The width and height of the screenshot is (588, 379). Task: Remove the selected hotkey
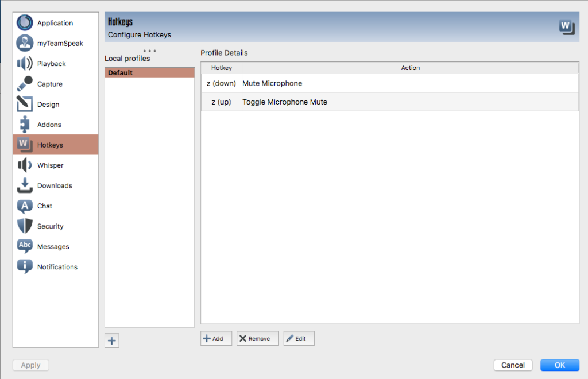coord(258,338)
